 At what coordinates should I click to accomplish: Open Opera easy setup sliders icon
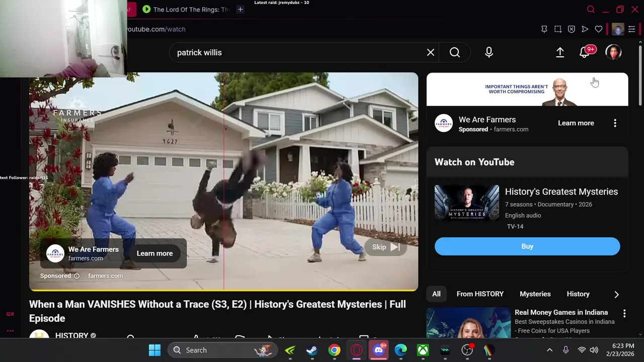[631, 29]
